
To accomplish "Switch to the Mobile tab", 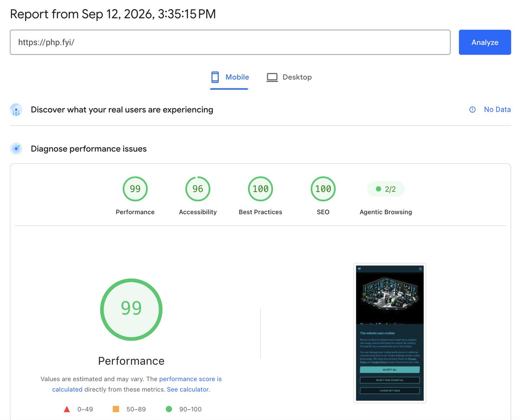I will [229, 78].
